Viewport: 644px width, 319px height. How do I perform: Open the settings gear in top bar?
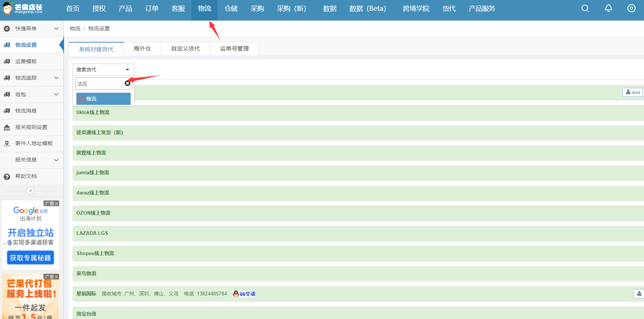(x=631, y=8)
